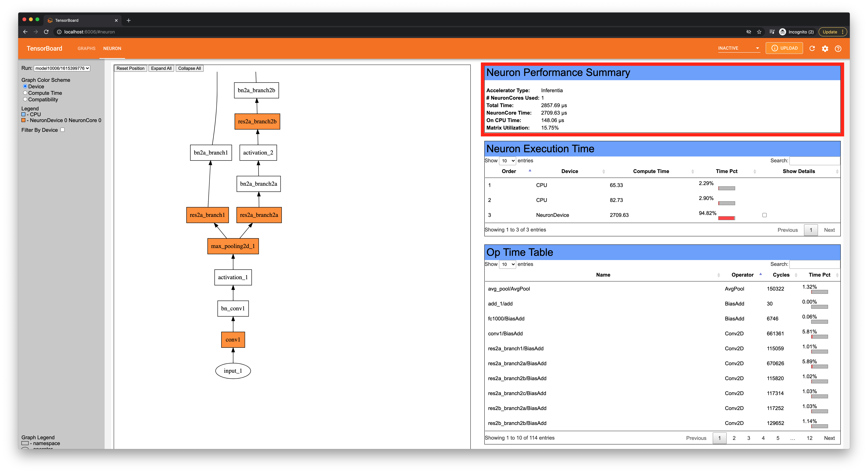Select Compatibility color scheme radio
Image resolution: width=868 pixels, height=473 pixels.
[x=25, y=99]
